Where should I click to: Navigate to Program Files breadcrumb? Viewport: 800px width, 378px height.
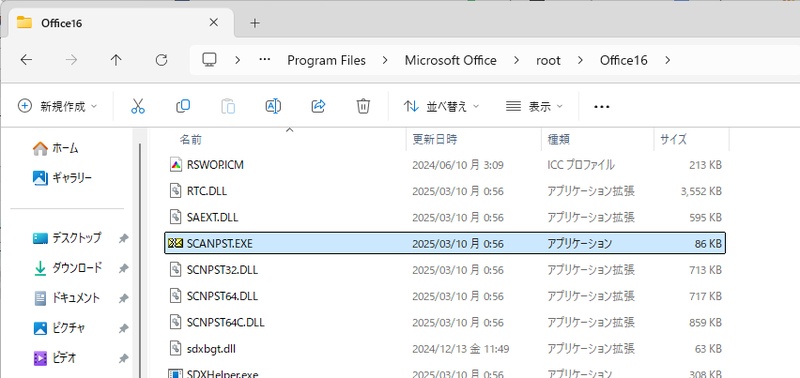[327, 60]
